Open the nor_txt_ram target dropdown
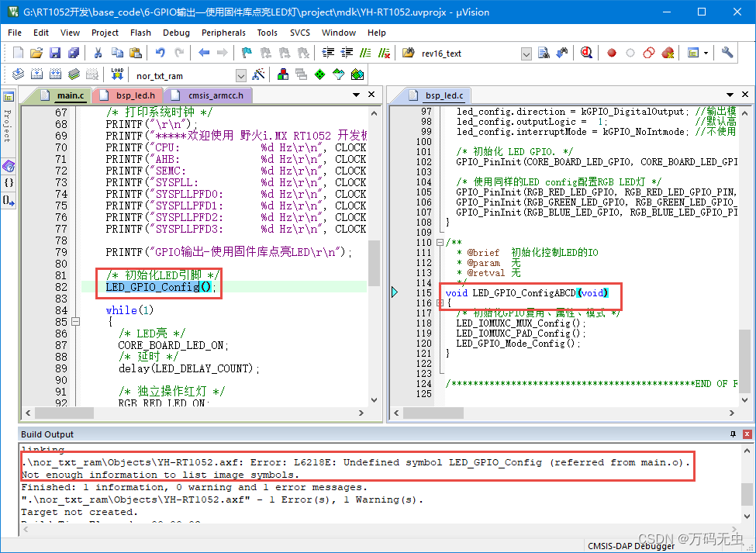This screenshot has width=756, height=553. 240,74
